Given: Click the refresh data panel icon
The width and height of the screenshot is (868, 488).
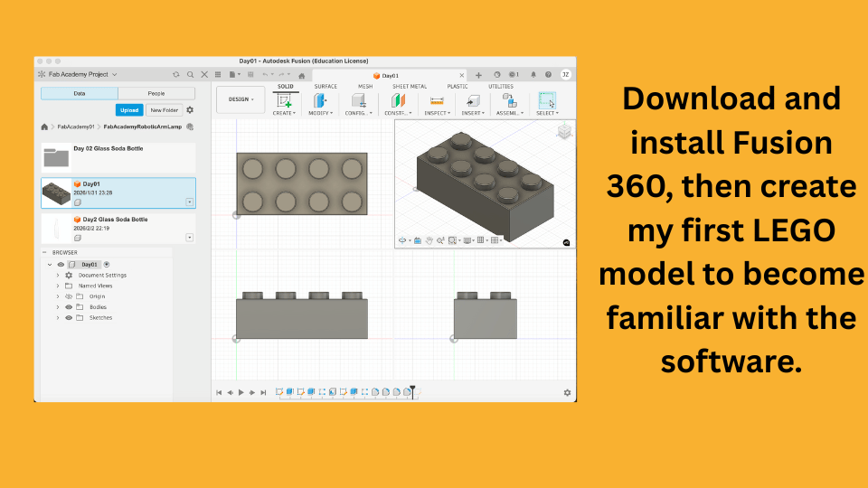Looking at the screenshot, I should pos(176,74).
